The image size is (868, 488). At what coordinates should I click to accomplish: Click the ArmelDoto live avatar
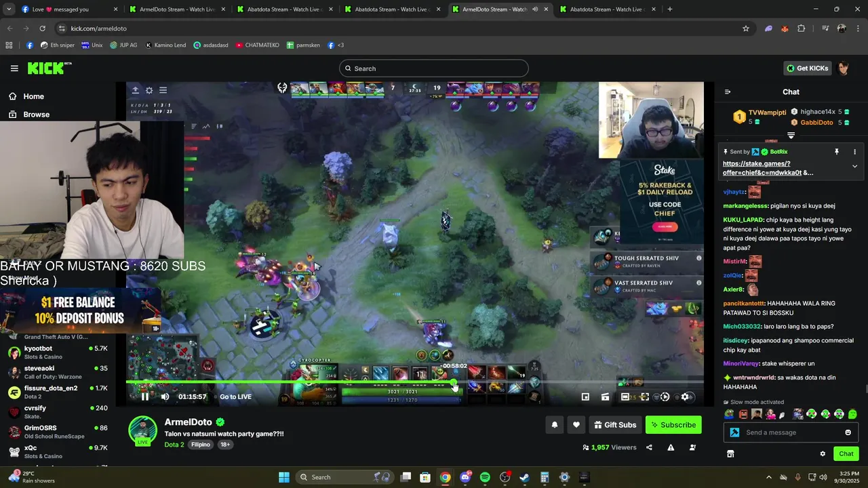click(x=142, y=431)
